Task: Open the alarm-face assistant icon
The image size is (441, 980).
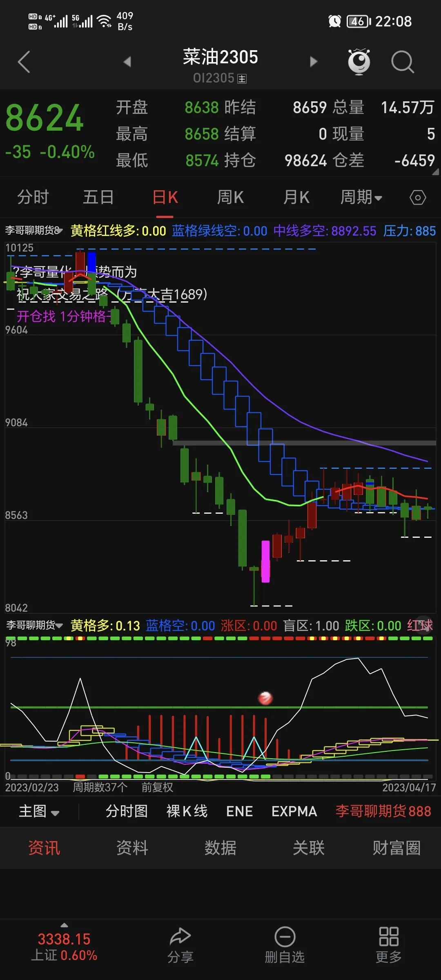Action: (359, 62)
